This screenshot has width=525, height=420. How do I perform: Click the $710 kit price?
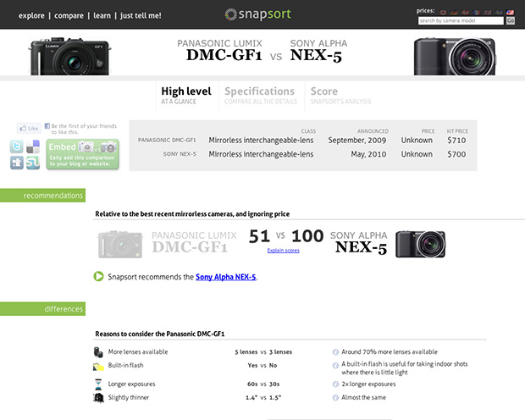[x=456, y=141]
